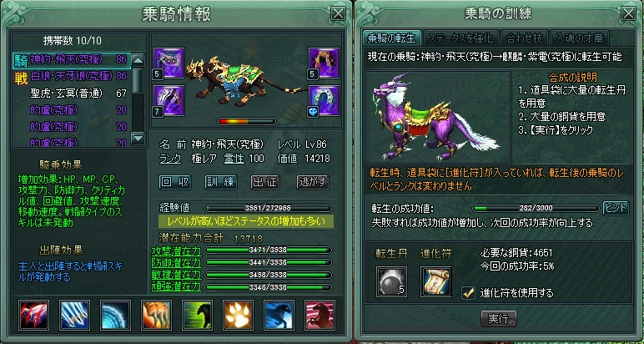
Task: Open the 入魂の才華 tab
Action: coord(580,38)
